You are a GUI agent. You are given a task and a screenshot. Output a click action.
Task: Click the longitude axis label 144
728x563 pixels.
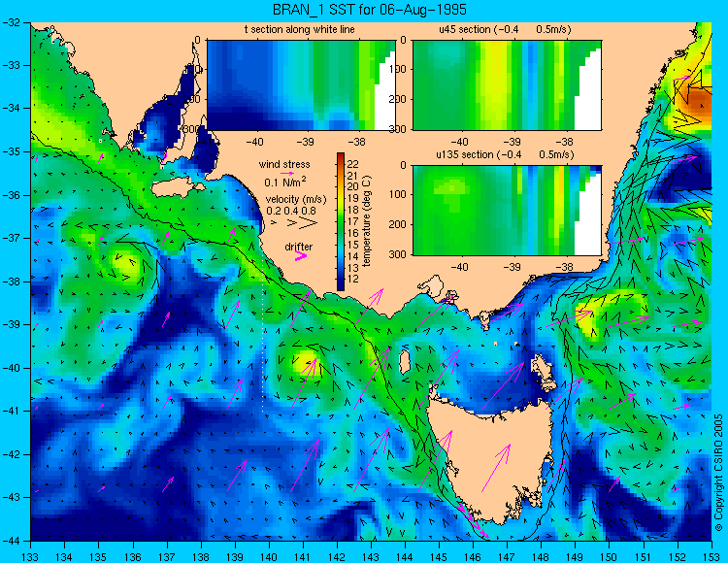pos(405,557)
